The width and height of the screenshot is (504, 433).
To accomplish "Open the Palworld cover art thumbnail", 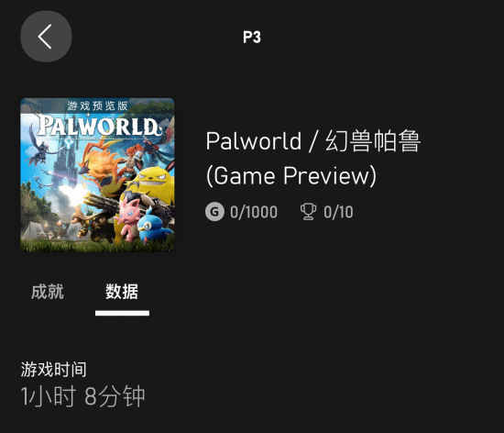I will point(97,175).
